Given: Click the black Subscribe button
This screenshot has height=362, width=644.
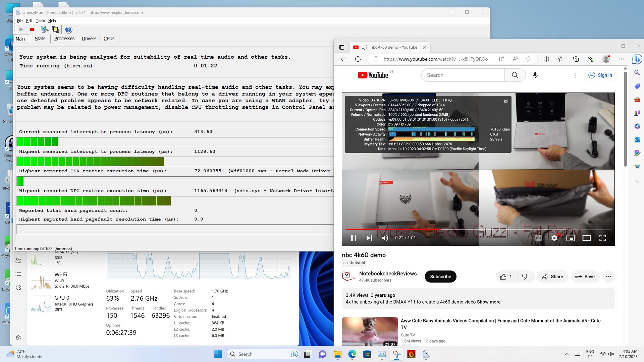Looking at the screenshot, I should (440, 277).
